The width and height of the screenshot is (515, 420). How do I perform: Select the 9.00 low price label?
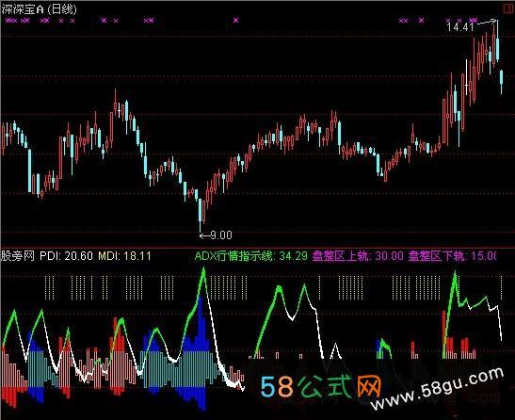(x=221, y=235)
